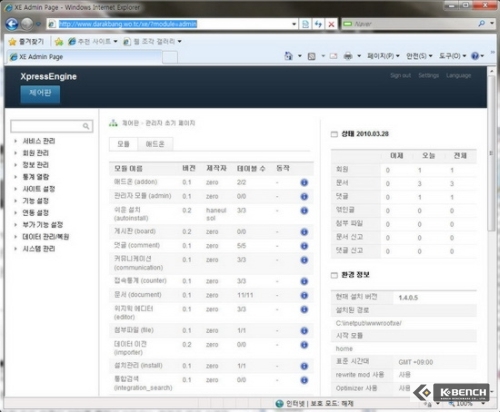Open the 도구(O) tools dropdown menu
This screenshot has width=500, height=412.
pyautogui.click(x=452, y=56)
